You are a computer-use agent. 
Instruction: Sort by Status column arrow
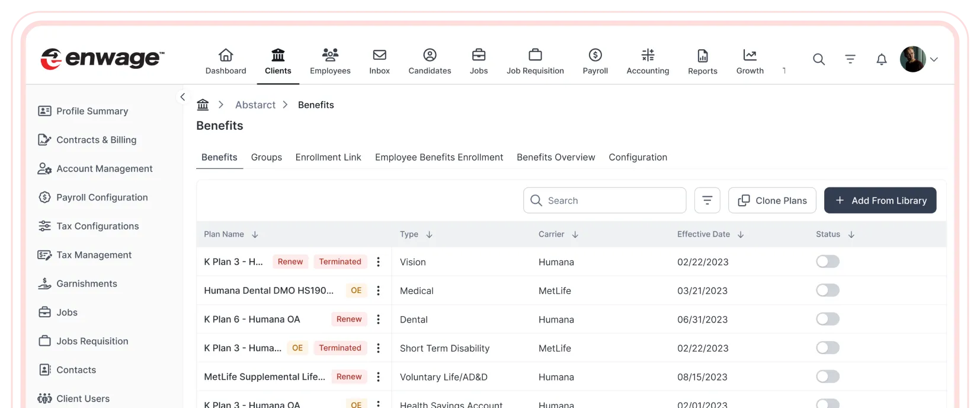[x=851, y=234]
